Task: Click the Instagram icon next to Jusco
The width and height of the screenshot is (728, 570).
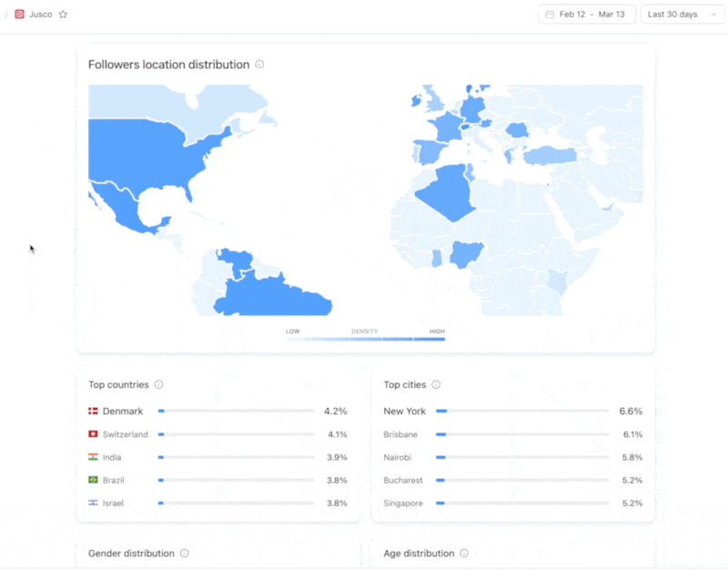Action: (19, 15)
